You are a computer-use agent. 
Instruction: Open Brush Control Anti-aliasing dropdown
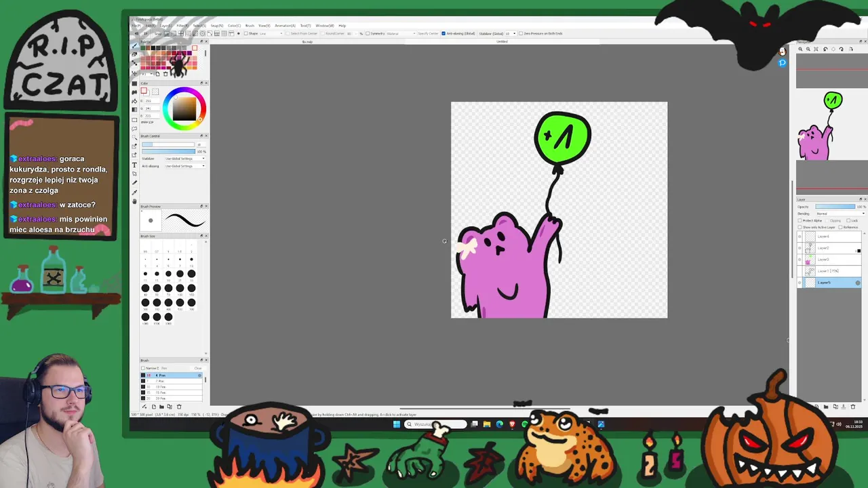(x=185, y=166)
